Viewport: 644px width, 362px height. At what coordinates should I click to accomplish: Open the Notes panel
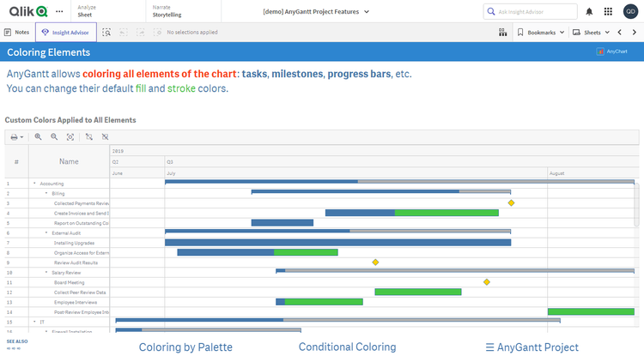(16, 32)
